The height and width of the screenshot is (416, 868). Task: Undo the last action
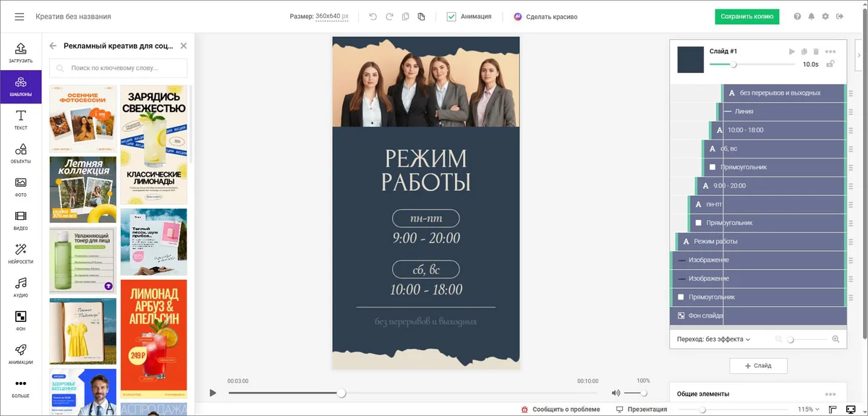(373, 17)
